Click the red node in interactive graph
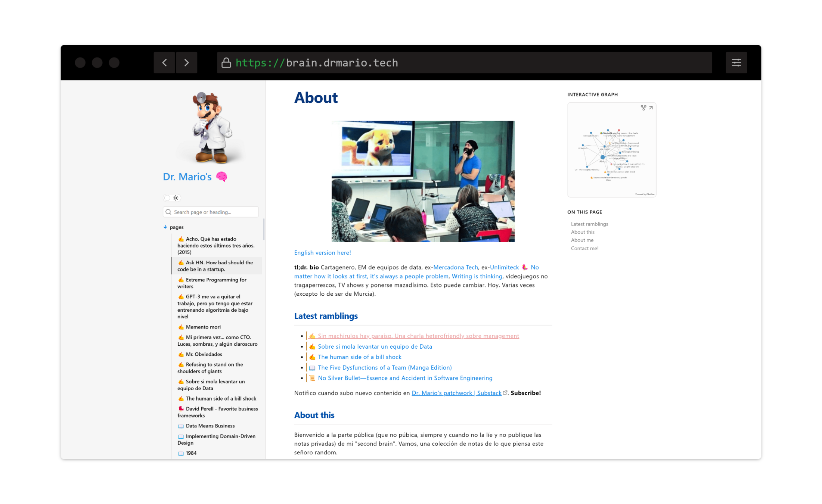 coord(619,131)
